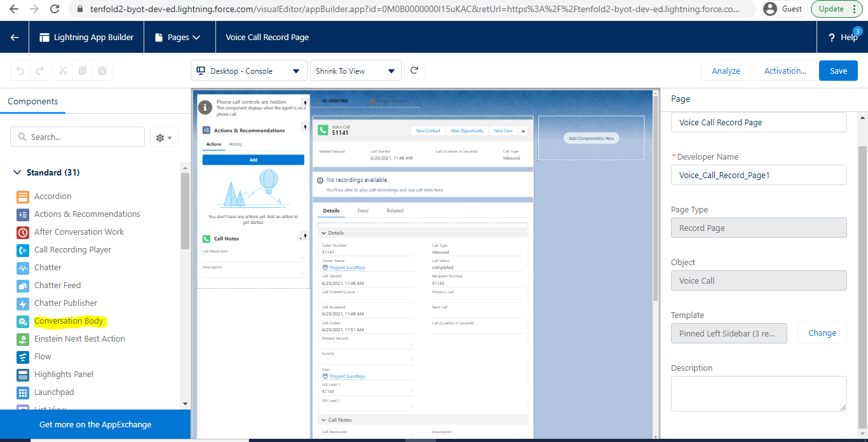Select the History tab in Actions & Recommendations
The height and width of the screenshot is (442, 868).
(236, 144)
